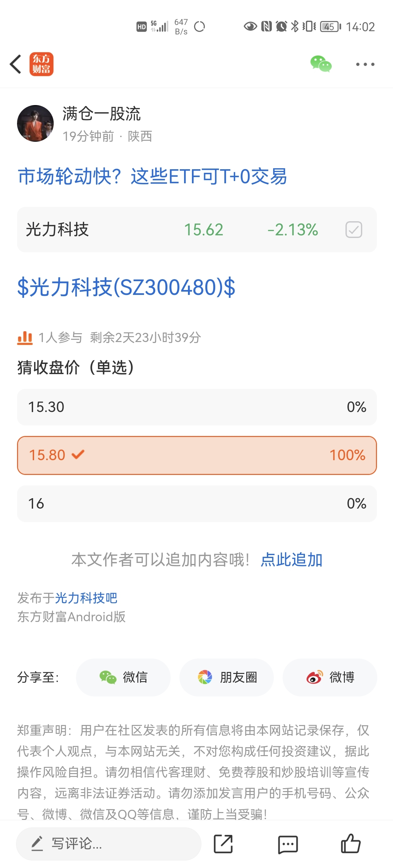Toggle 光力科技 watchlist checkbox

[354, 229]
